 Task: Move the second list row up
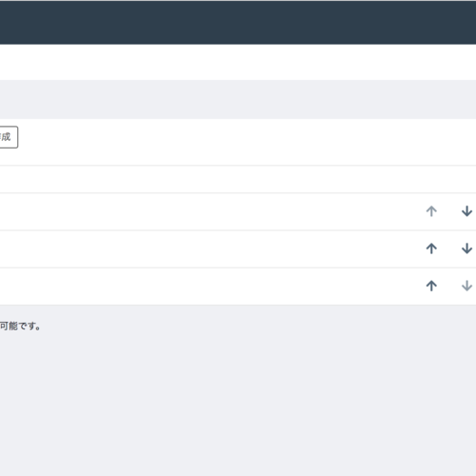[x=431, y=248]
